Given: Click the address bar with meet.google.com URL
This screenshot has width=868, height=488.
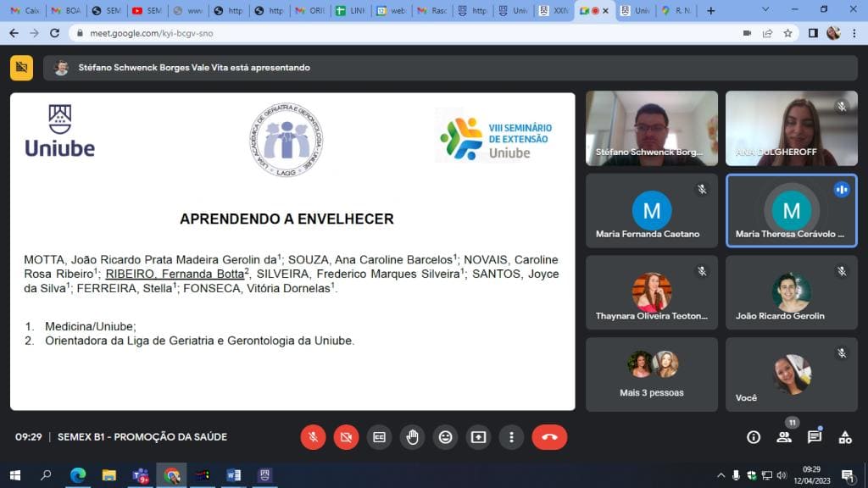Looking at the screenshot, I should pyautogui.click(x=404, y=33).
